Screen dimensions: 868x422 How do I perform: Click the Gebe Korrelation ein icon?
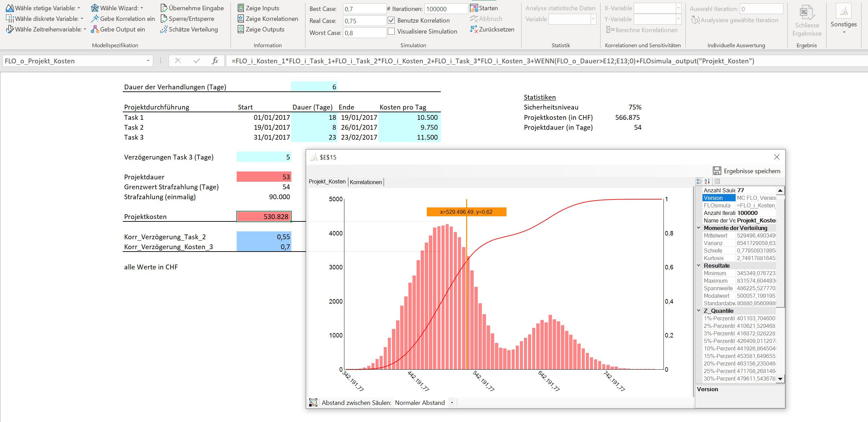tap(95, 19)
